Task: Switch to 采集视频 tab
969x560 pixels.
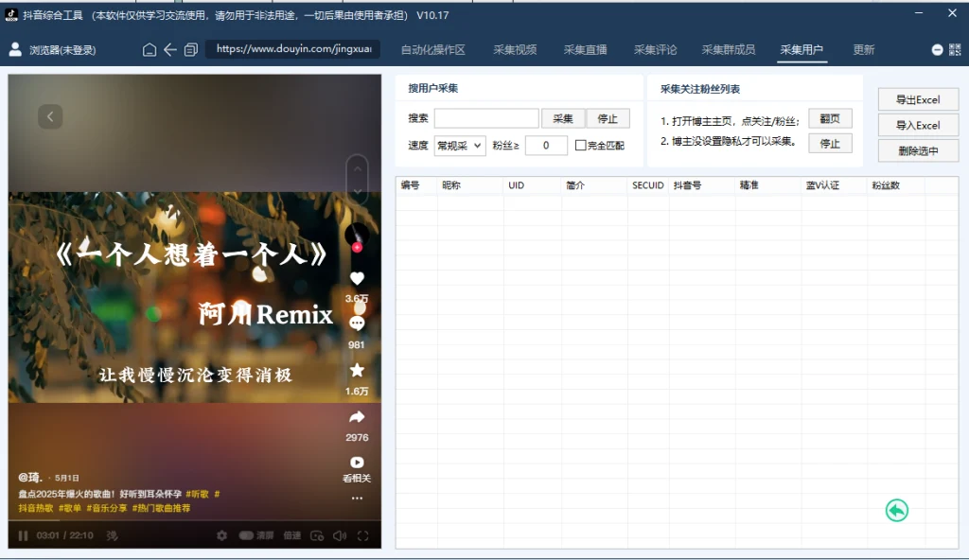Action: coord(515,50)
